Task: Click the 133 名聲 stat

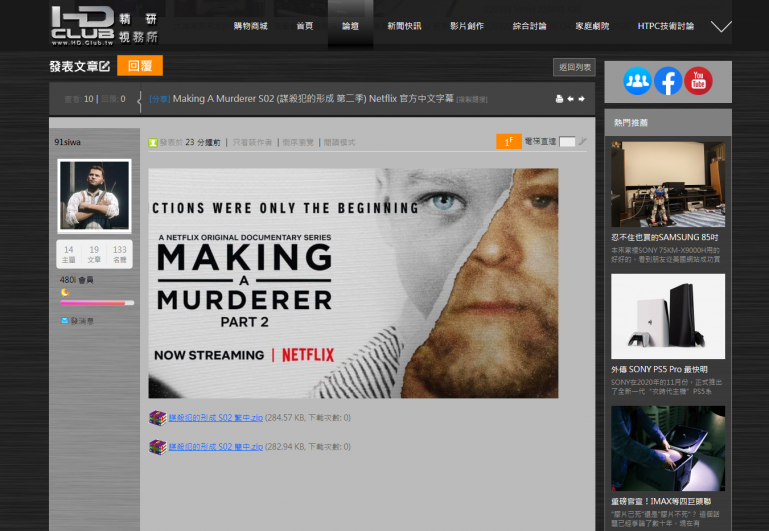Action: (120, 254)
